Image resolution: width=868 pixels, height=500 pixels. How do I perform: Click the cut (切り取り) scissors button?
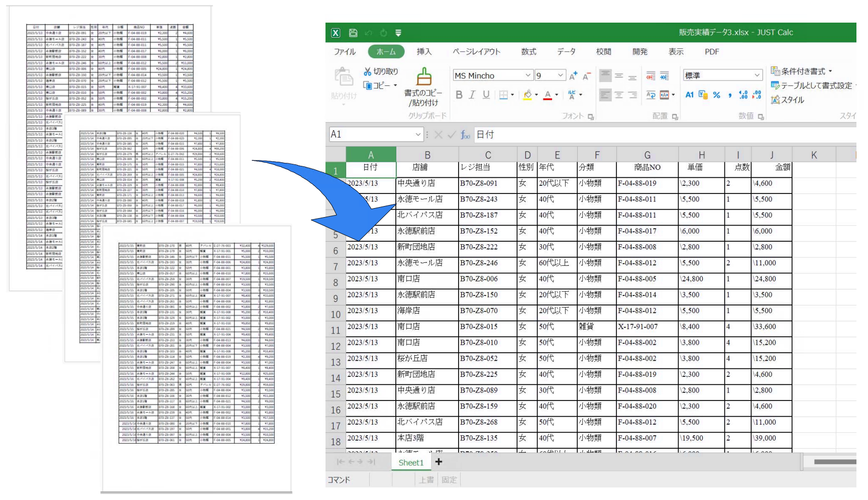point(381,71)
